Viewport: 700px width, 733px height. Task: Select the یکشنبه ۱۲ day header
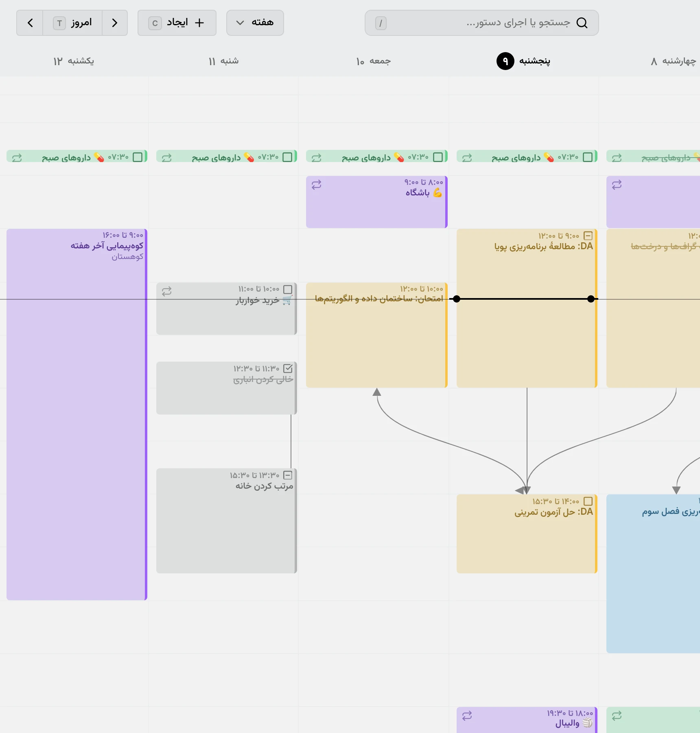[74, 61]
